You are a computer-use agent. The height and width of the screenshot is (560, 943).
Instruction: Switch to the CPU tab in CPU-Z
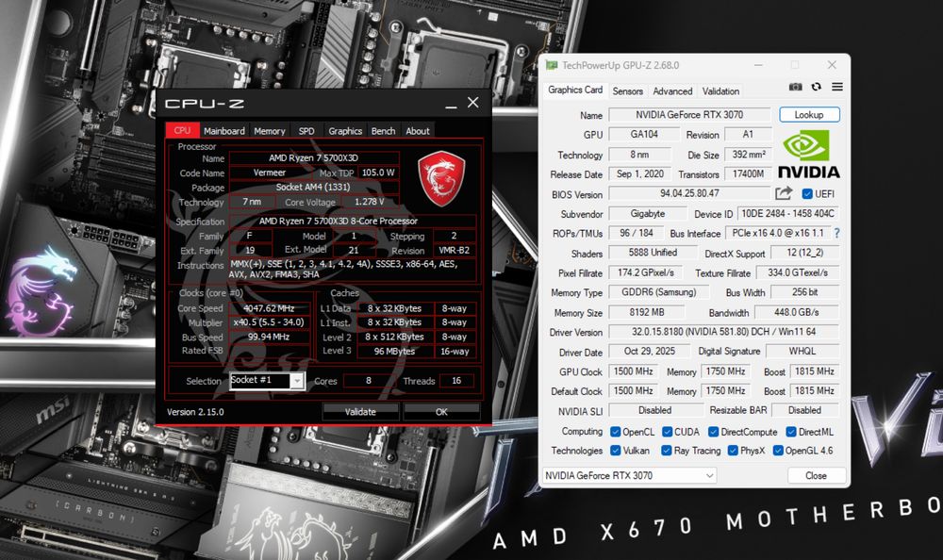[x=182, y=130]
